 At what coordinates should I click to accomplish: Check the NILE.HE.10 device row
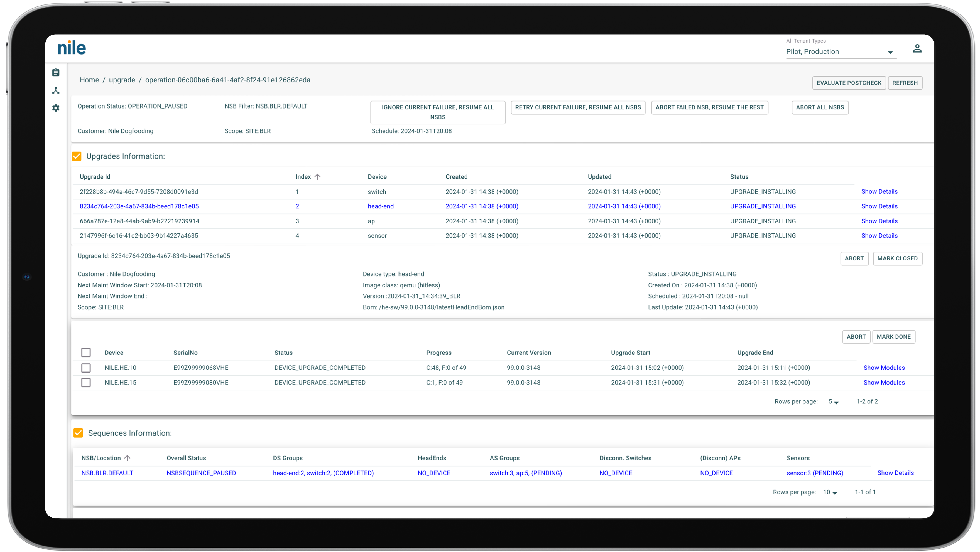pyautogui.click(x=86, y=368)
